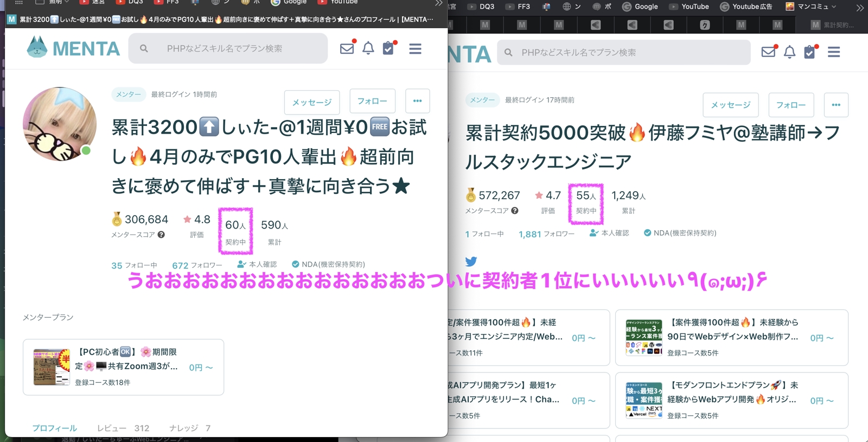Image resolution: width=868 pixels, height=442 pixels.
Task: Switch to レビュー 312 tab
Action: (x=123, y=428)
